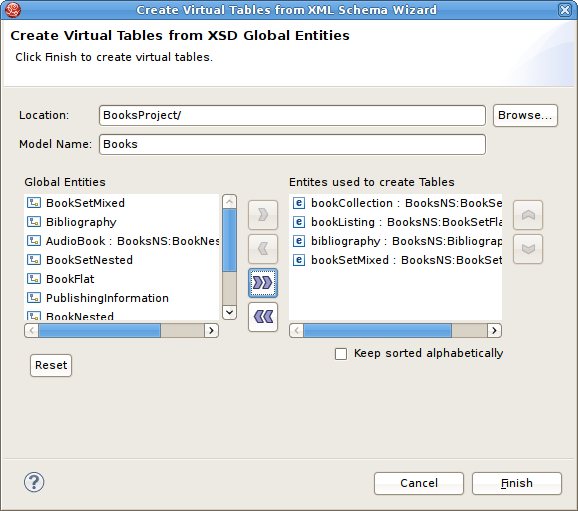Click Cancel to dismiss the wizard
The height and width of the screenshot is (511, 578).
coord(419,483)
